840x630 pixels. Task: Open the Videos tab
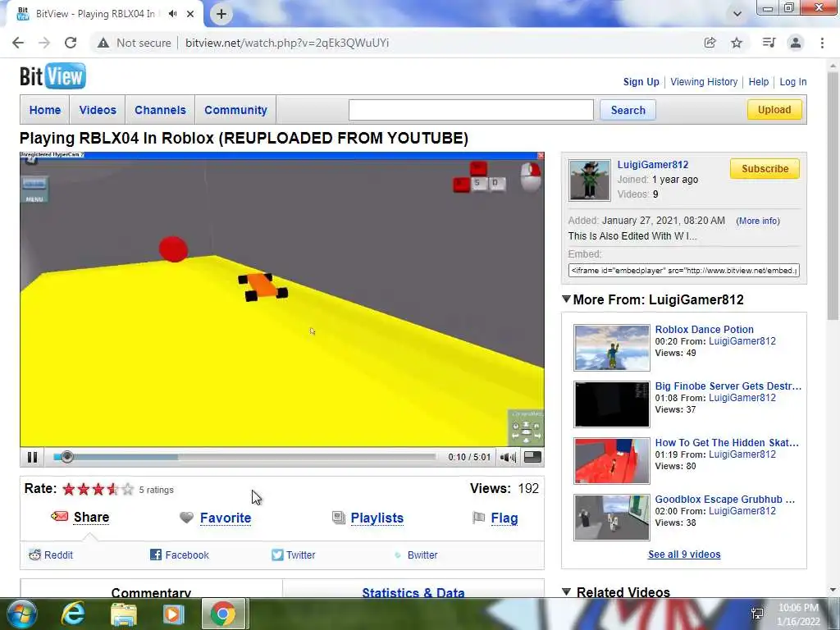pyautogui.click(x=98, y=110)
